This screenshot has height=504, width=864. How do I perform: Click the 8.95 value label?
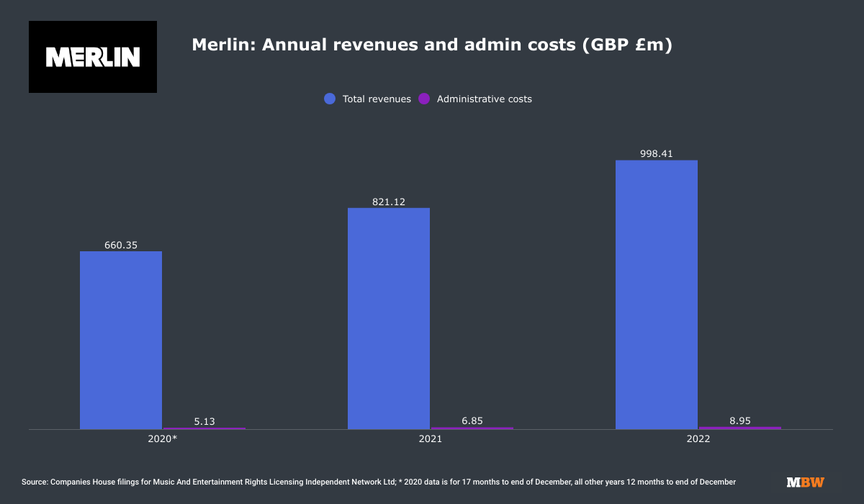pyautogui.click(x=740, y=420)
